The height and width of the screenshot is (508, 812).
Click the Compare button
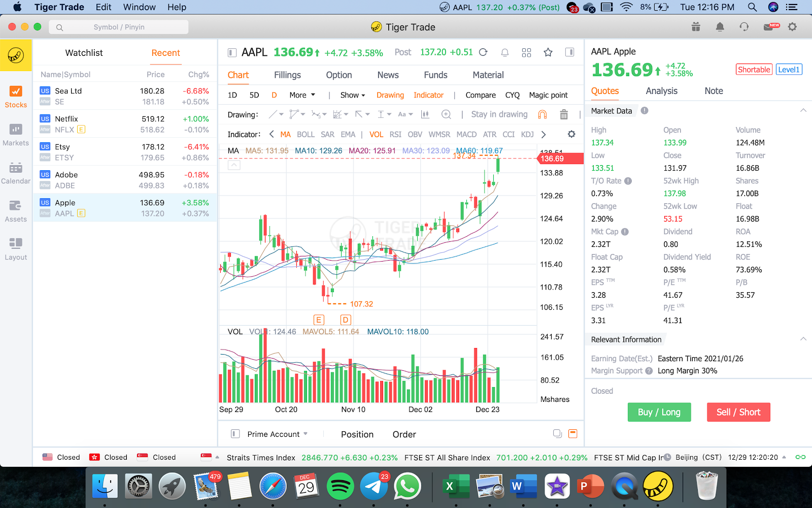click(x=481, y=95)
